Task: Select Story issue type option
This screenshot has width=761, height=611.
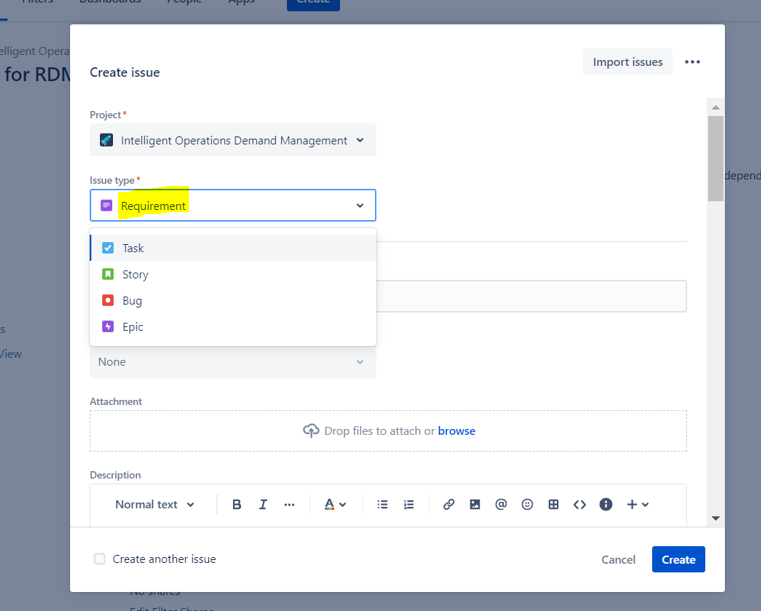Action: [233, 274]
